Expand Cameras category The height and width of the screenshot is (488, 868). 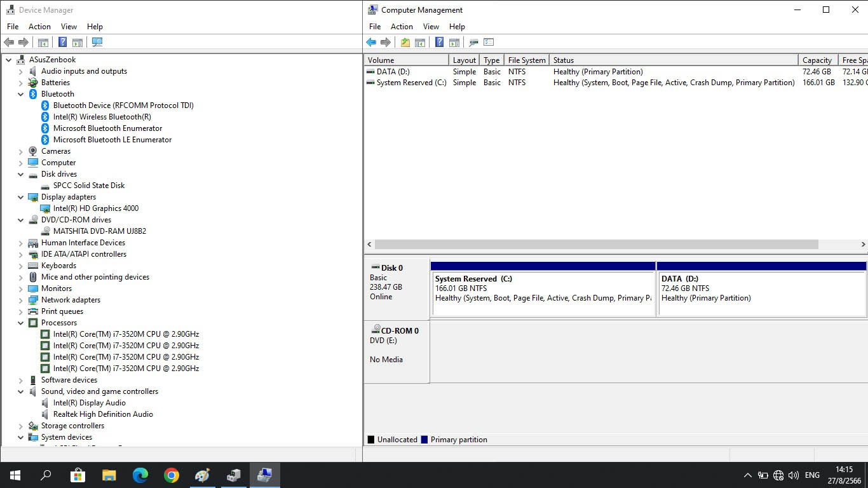click(x=20, y=151)
